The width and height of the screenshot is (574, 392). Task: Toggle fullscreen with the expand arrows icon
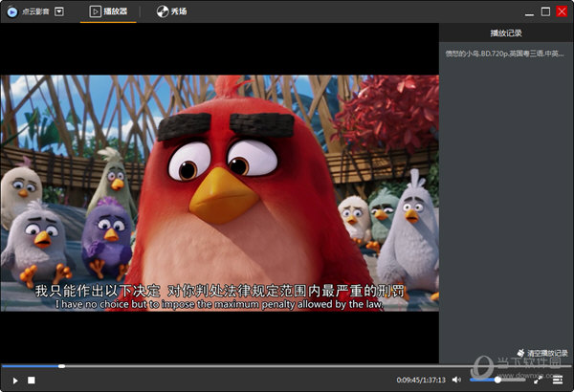click(538, 380)
